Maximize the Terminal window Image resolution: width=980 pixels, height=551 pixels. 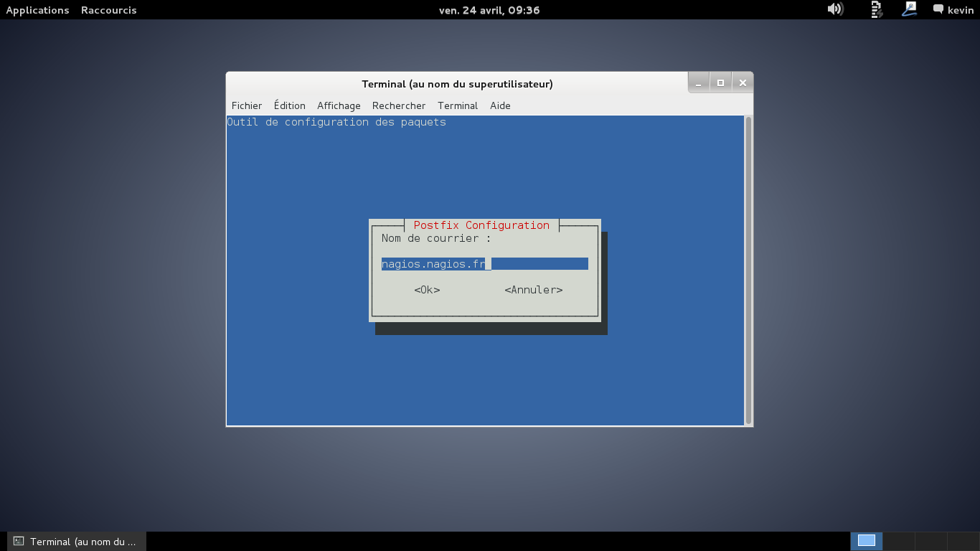720,83
